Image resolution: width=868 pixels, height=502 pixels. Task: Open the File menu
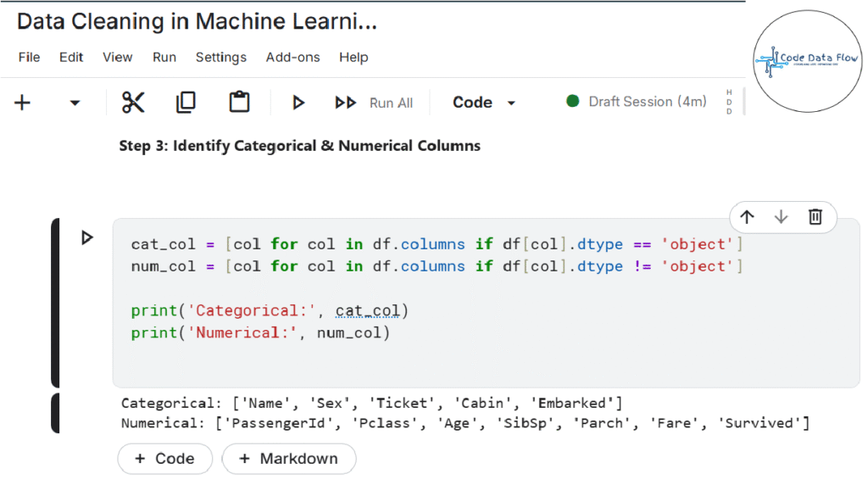[x=29, y=57]
